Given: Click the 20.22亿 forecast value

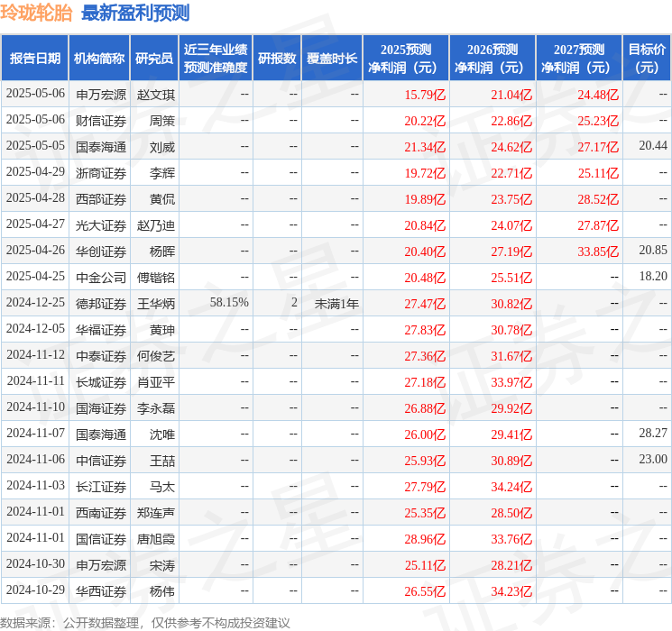Looking at the screenshot, I should [425, 121].
